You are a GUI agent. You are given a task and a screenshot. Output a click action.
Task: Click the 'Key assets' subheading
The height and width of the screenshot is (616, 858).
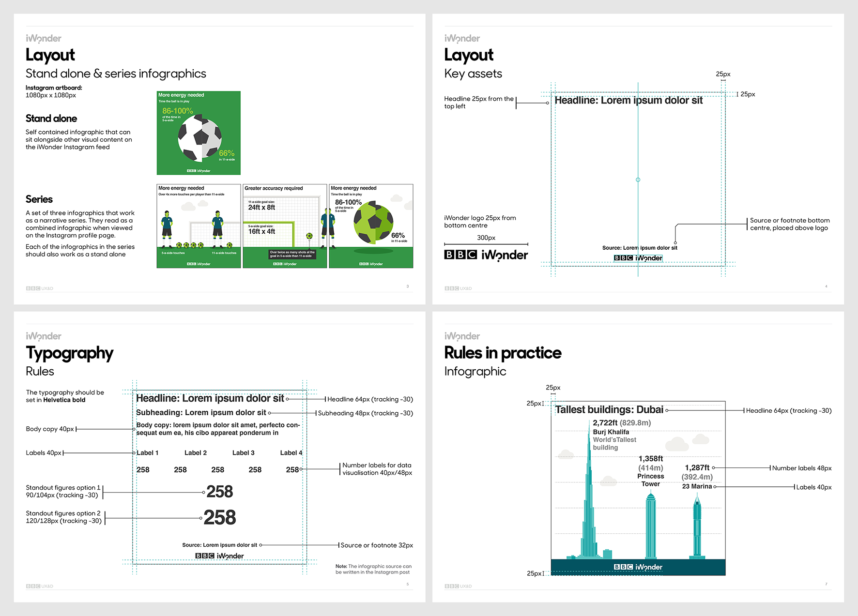tap(473, 74)
